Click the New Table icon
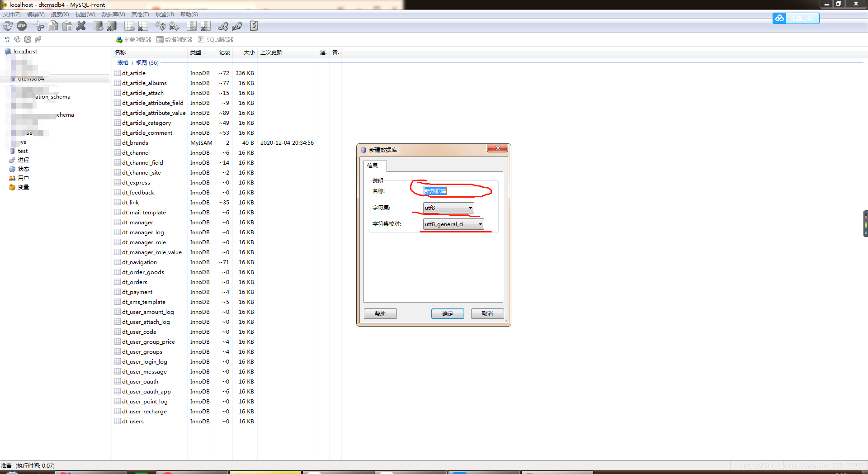Screen dimensions: 868x474 coord(129,26)
